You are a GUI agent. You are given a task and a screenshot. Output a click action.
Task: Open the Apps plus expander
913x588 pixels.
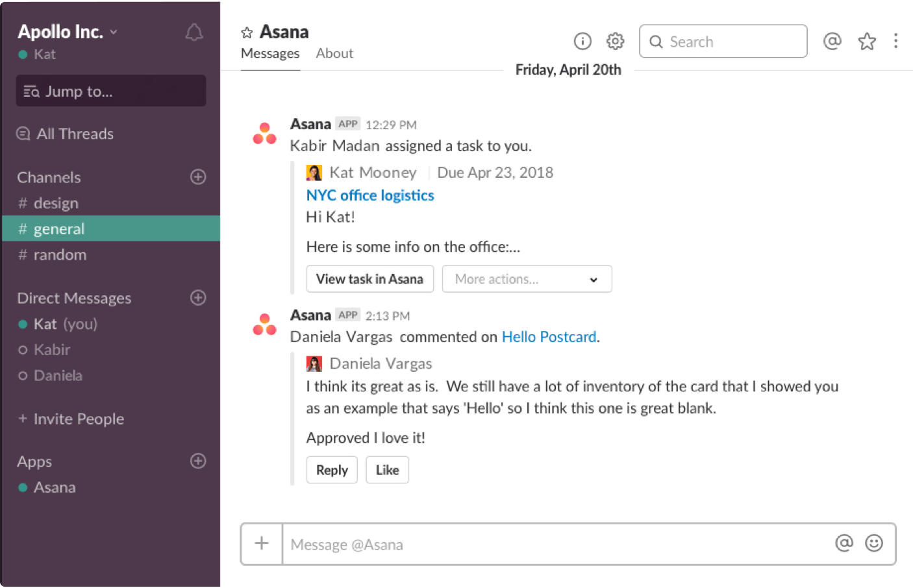point(197,461)
